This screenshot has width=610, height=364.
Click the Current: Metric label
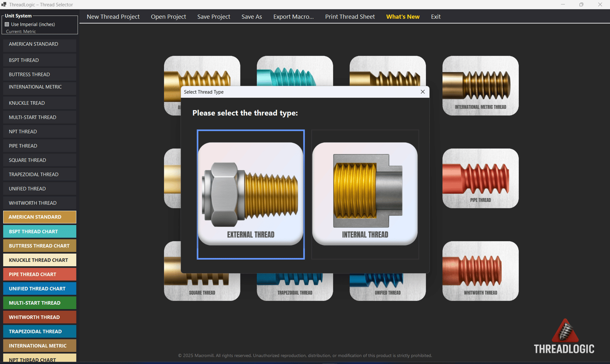pos(21,31)
